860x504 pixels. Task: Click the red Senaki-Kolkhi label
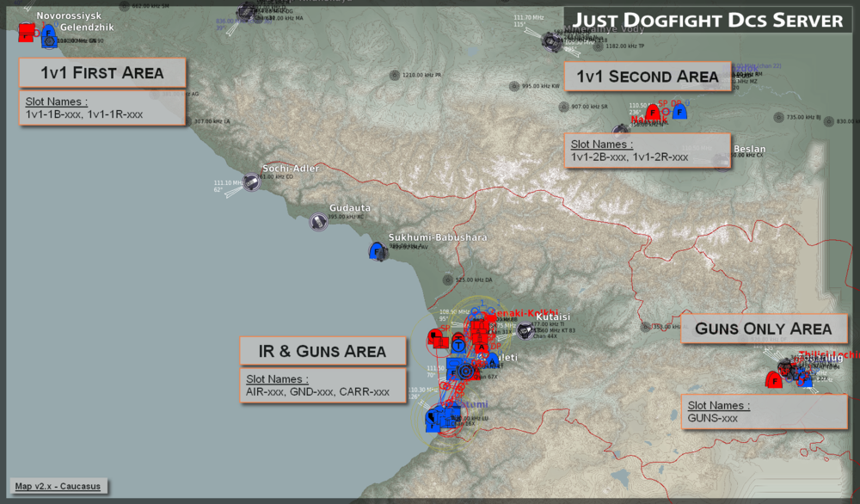coord(523,312)
